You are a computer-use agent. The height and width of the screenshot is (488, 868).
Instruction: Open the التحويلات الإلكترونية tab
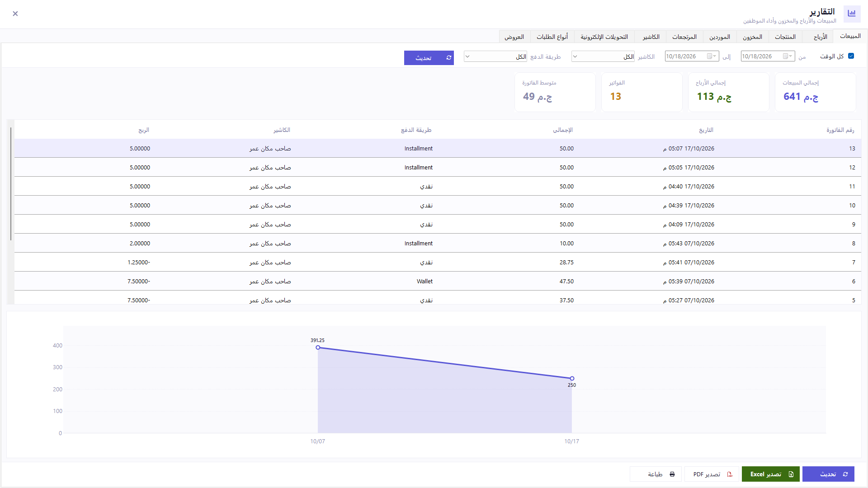point(604,37)
